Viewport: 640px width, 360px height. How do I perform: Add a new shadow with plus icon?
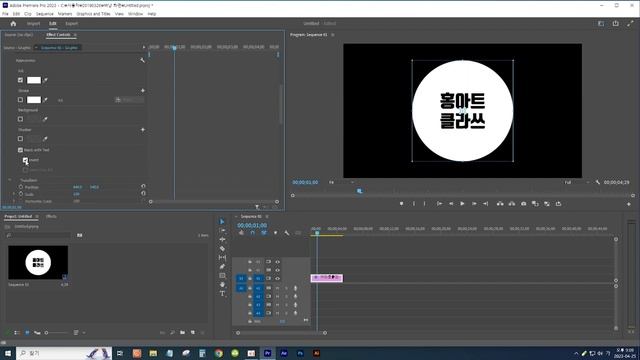pyautogui.click(x=143, y=129)
